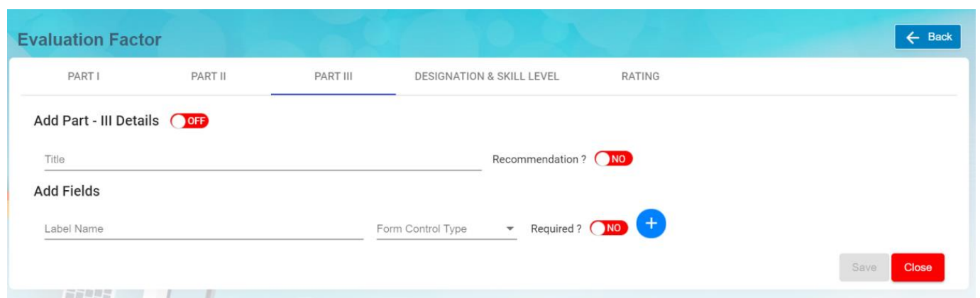The height and width of the screenshot is (298, 980).
Task: Go back using the Back arrow button
Action: point(927,38)
